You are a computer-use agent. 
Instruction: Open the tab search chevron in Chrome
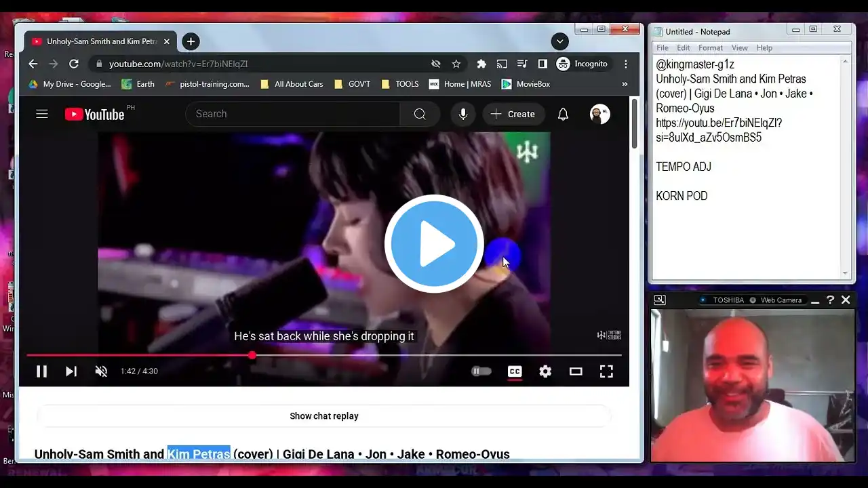click(x=560, y=41)
